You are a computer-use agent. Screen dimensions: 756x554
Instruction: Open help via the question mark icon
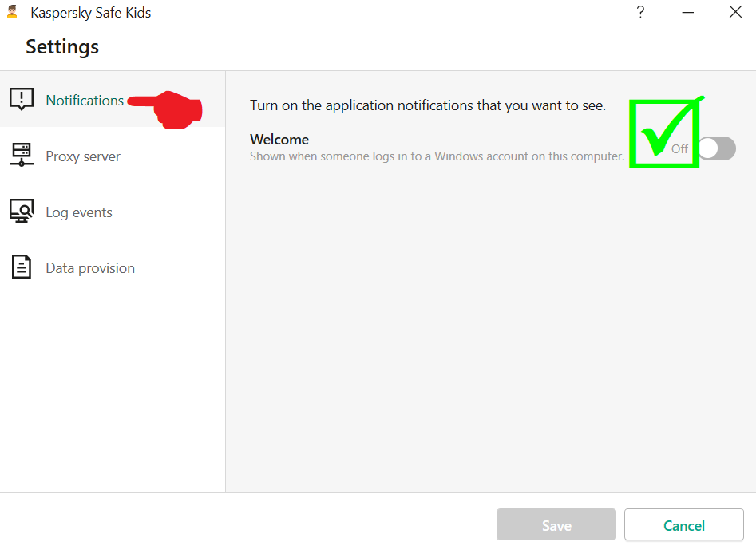pyautogui.click(x=640, y=12)
